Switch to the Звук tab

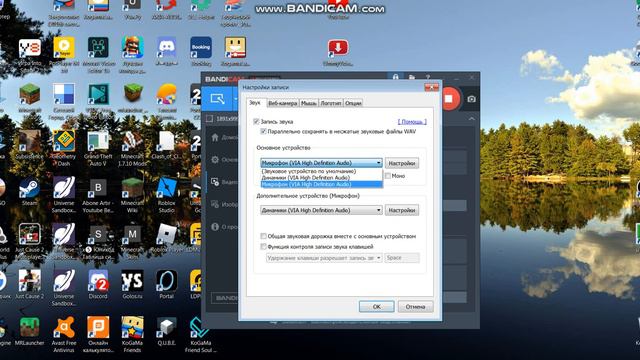255,102
